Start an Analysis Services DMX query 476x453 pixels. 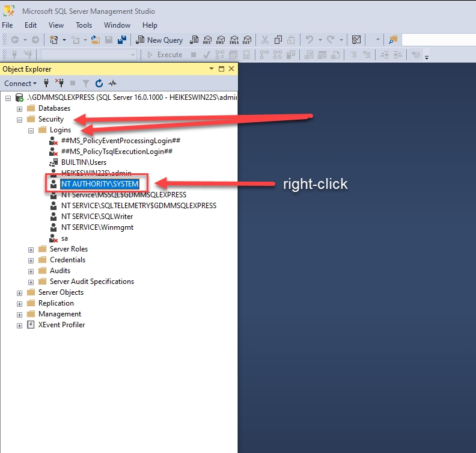click(221, 40)
